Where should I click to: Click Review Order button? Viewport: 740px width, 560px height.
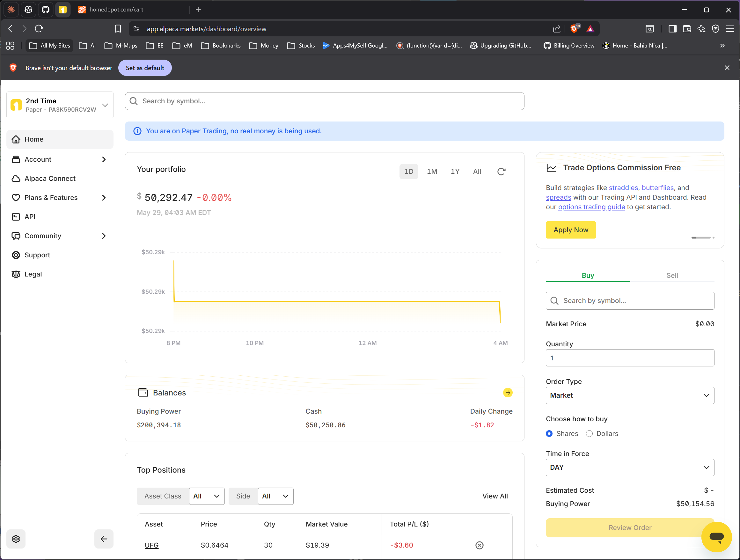[x=630, y=527]
